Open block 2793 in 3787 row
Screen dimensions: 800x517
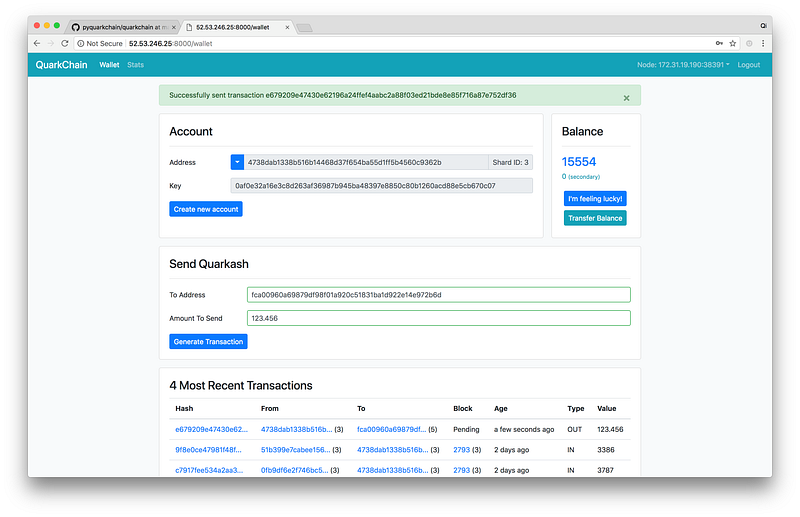(x=461, y=471)
